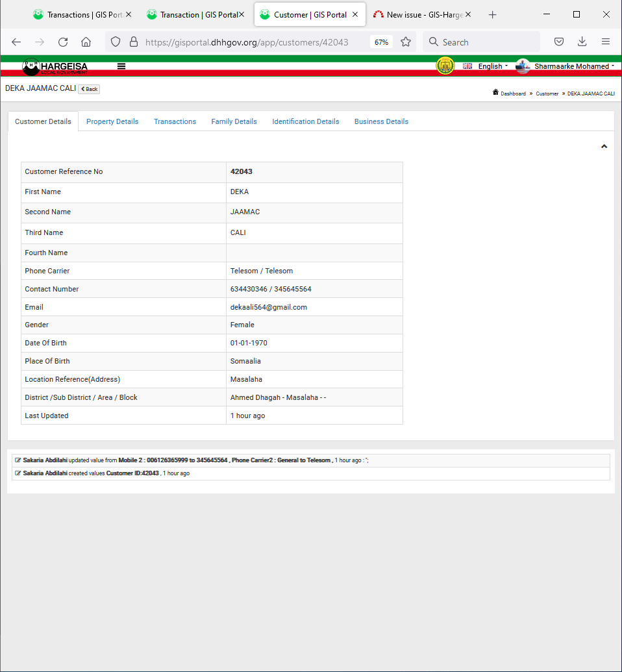Open the Business Details tab
This screenshot has width=622, height=672.
381,121
